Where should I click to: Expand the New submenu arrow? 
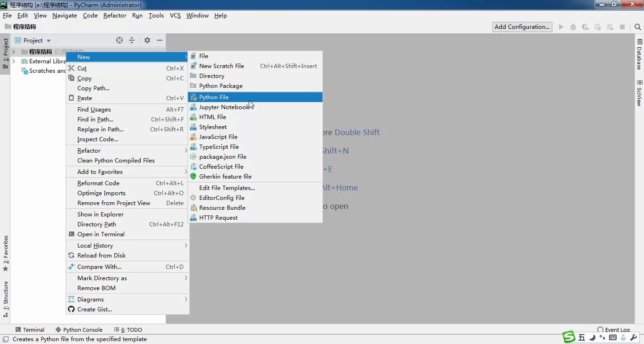(186, 57)
